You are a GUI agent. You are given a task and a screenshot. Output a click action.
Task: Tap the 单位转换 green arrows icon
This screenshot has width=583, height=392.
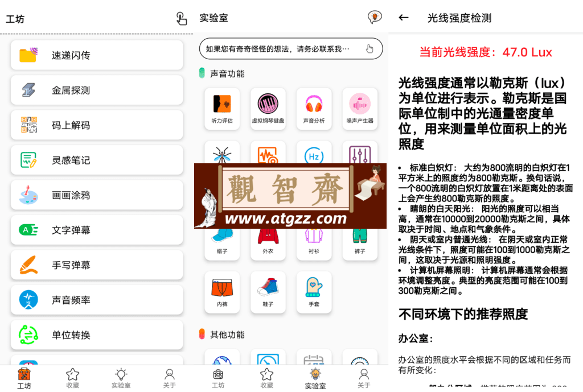tap(28, 335)
